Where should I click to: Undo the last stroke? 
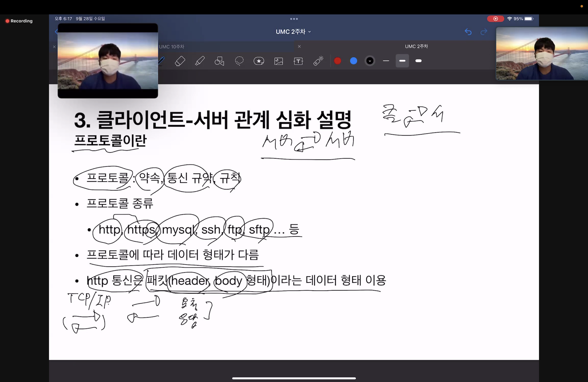click(468, 32)
